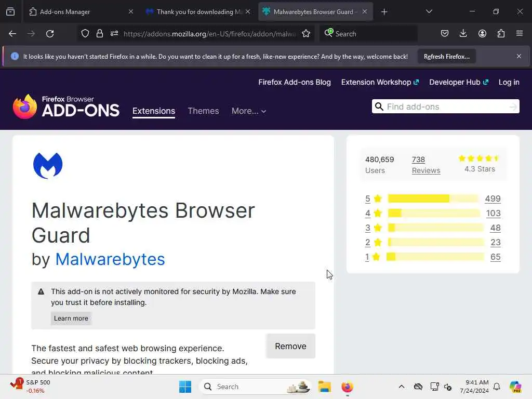Remove the Malwarebytes Browser Guard extension
This screenshot has height=399, width=532.
[290, 346]
